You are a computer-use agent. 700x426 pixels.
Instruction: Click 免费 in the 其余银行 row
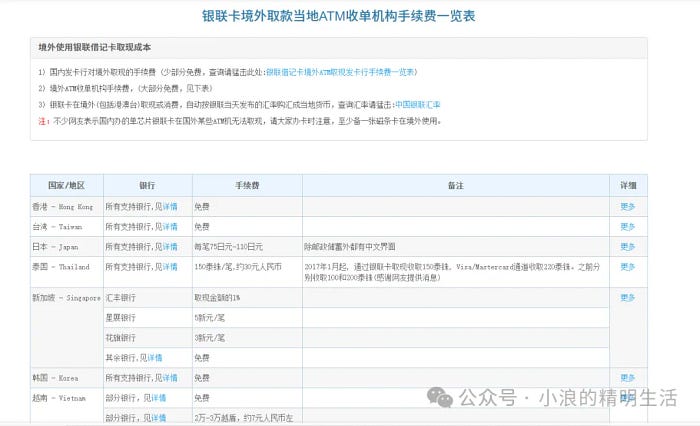click(202, 358)
